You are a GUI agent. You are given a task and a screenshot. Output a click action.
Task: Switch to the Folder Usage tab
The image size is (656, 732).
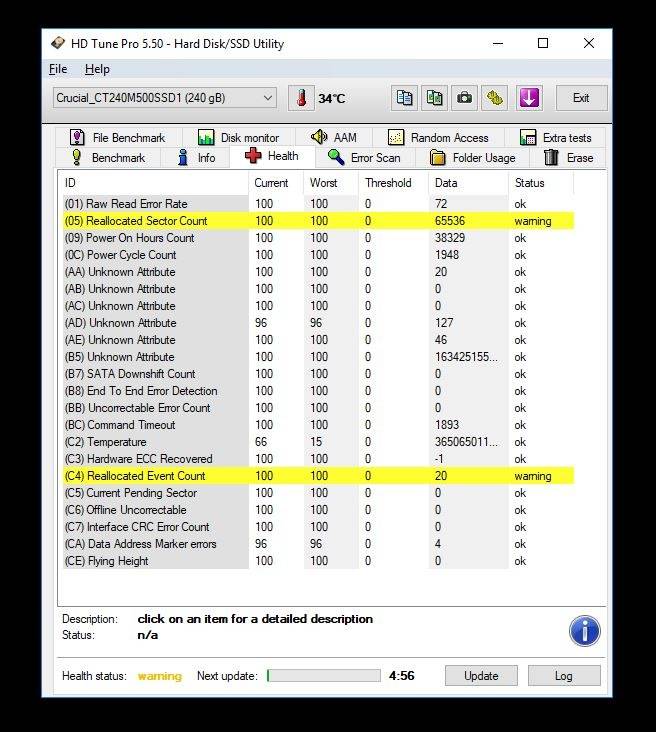pyautogui.click(x=473, y=158)
